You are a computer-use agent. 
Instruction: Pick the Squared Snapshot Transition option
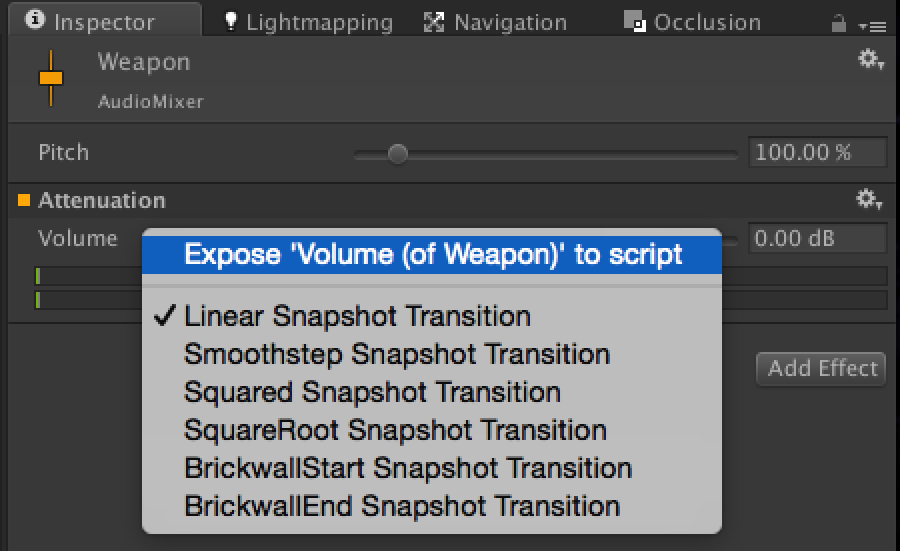click(372, 392)
